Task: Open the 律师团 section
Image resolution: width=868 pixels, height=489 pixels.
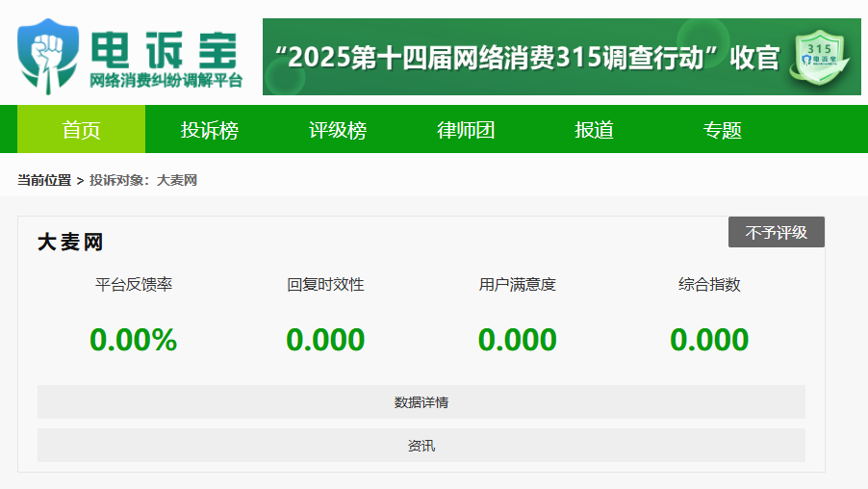Action: (x=466, y=130)
